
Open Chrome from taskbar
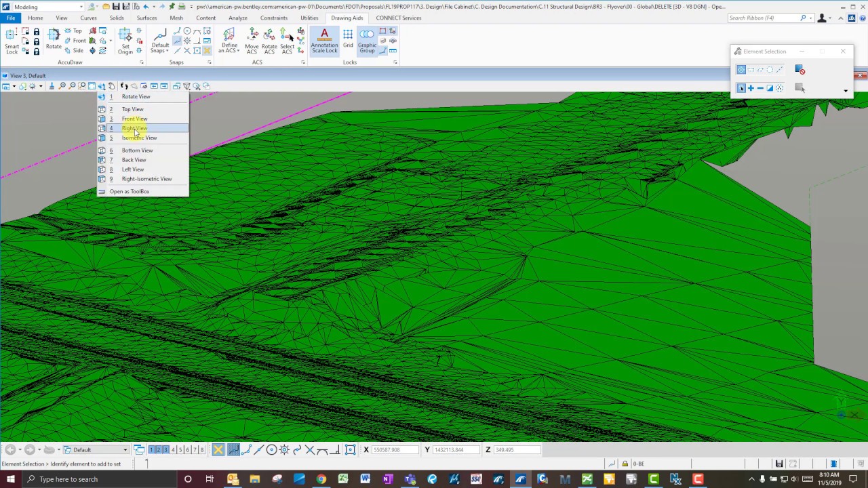[321, 479]
